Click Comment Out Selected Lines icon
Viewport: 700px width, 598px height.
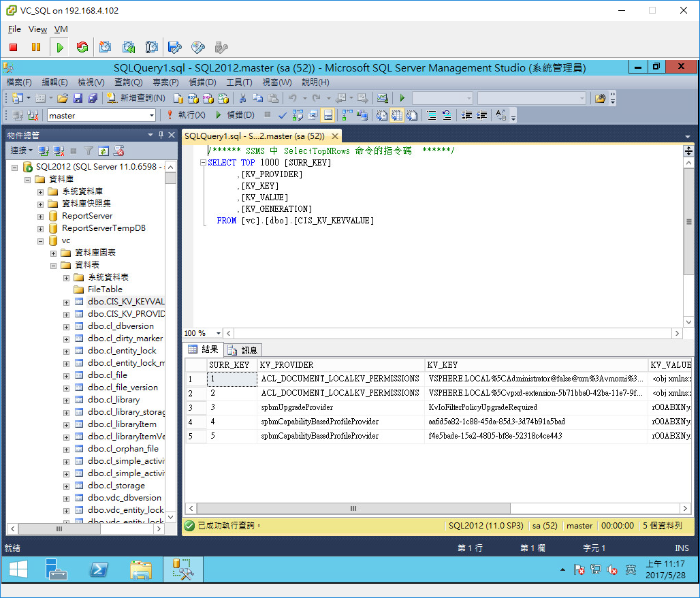click(432, 115)
